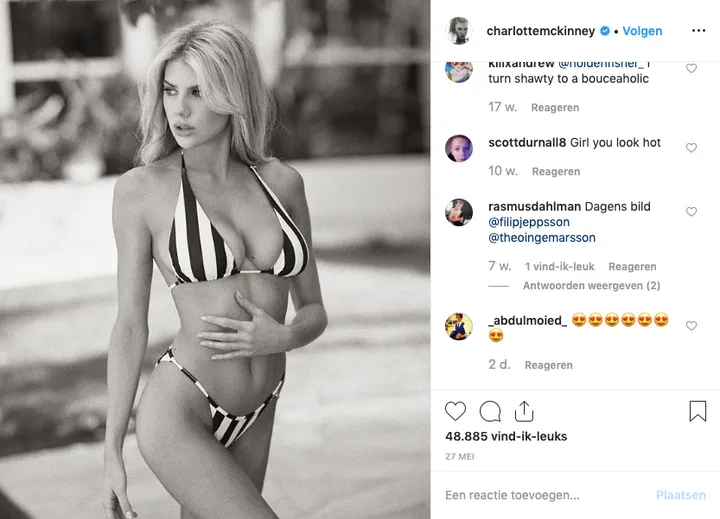720x519 pixels.
Task: Like rasmusdahlman's comment heart
Action: coord(691,212)
